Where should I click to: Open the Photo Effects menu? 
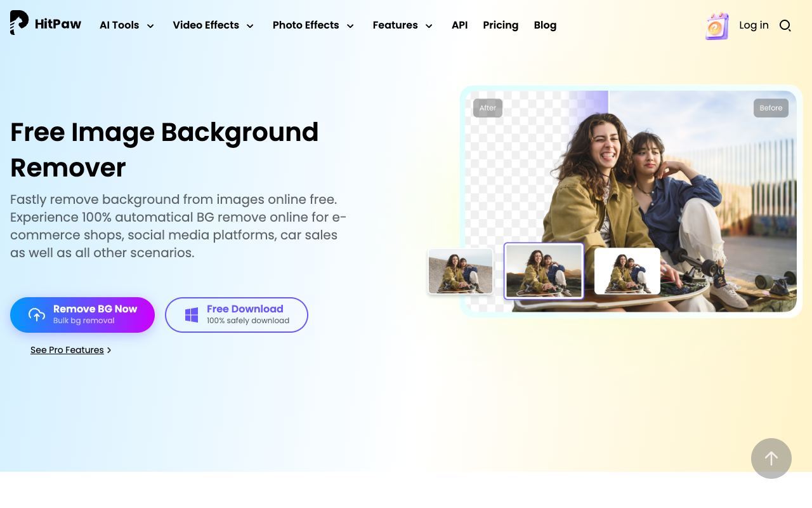click(x=306, y=25)
